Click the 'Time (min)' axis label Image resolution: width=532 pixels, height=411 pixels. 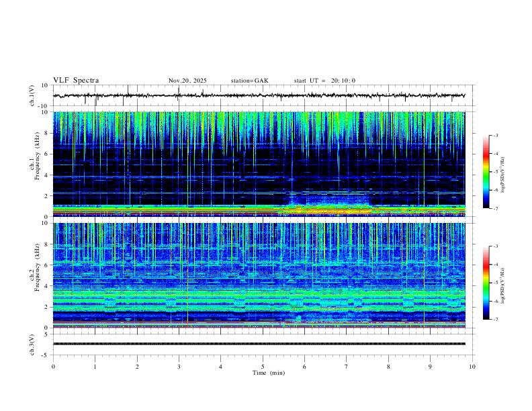pyautogui.click(x=269, y=373)
